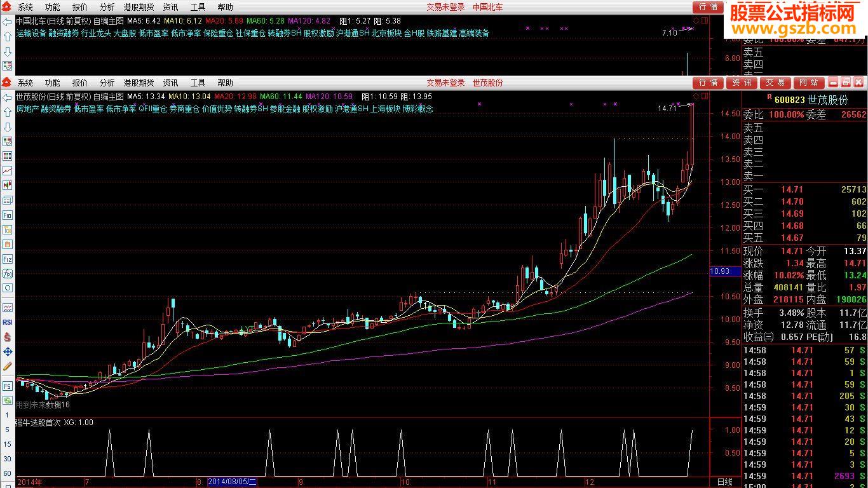Viewport: 868px width, 488px height.
Task: Select the 5-minute period in sidebar
Action: coord(7,430)
